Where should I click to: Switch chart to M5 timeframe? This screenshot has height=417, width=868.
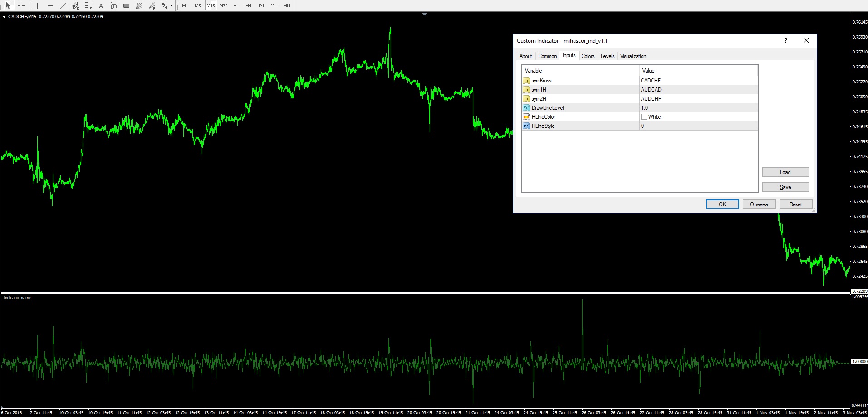pos(198,5)
